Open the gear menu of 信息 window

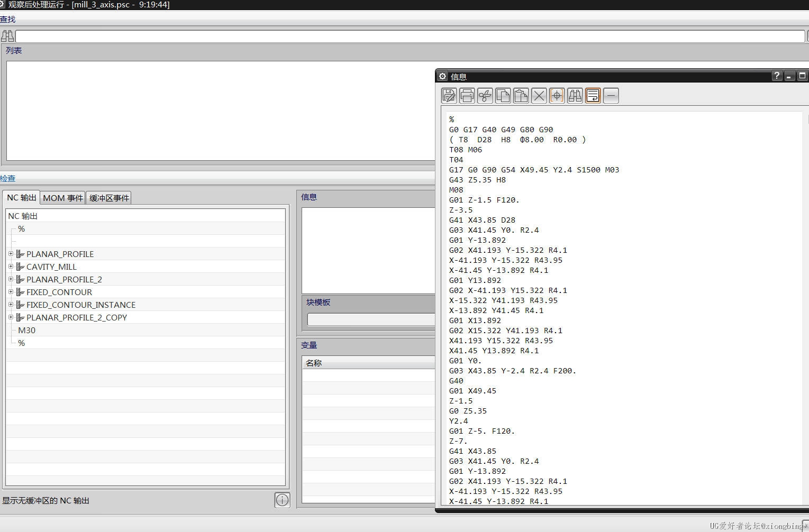click(x=443, y=76)
